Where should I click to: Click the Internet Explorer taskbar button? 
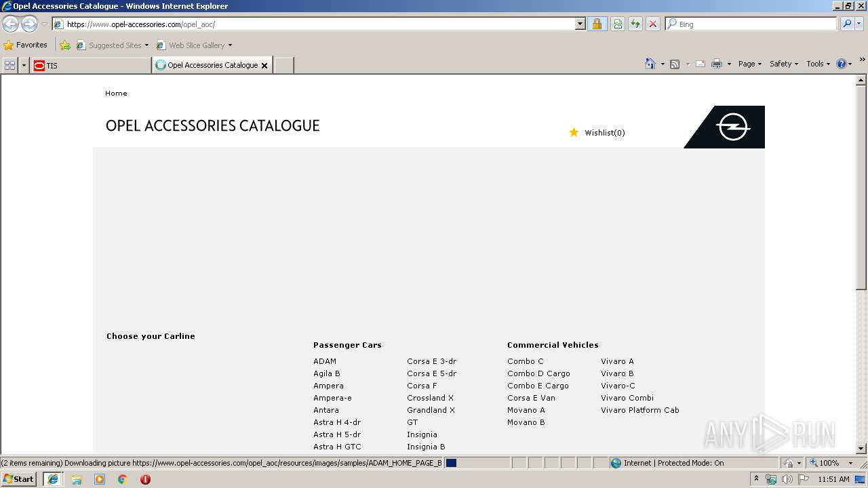click(53, 479)
